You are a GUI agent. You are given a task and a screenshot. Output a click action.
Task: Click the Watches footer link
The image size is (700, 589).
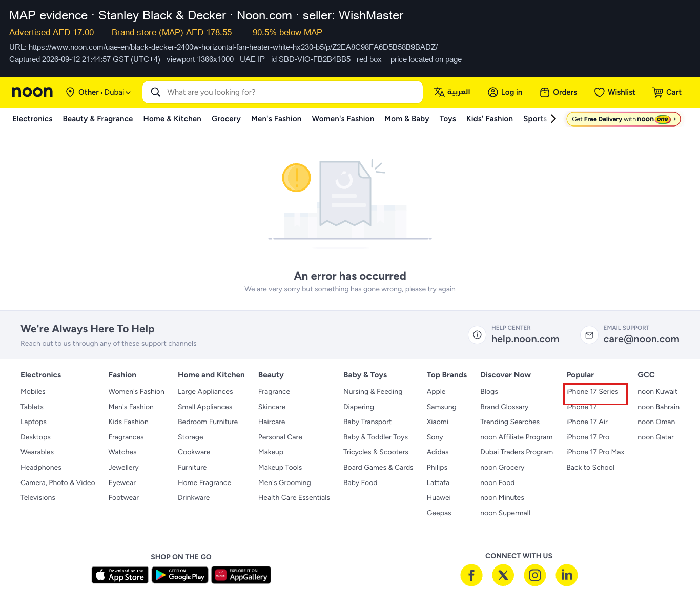[122, 452]
